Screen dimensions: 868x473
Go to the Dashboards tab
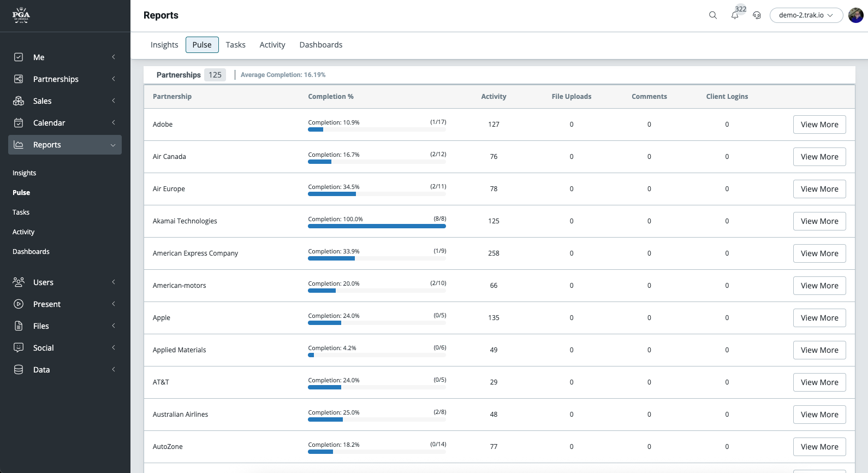pos(321,45)
